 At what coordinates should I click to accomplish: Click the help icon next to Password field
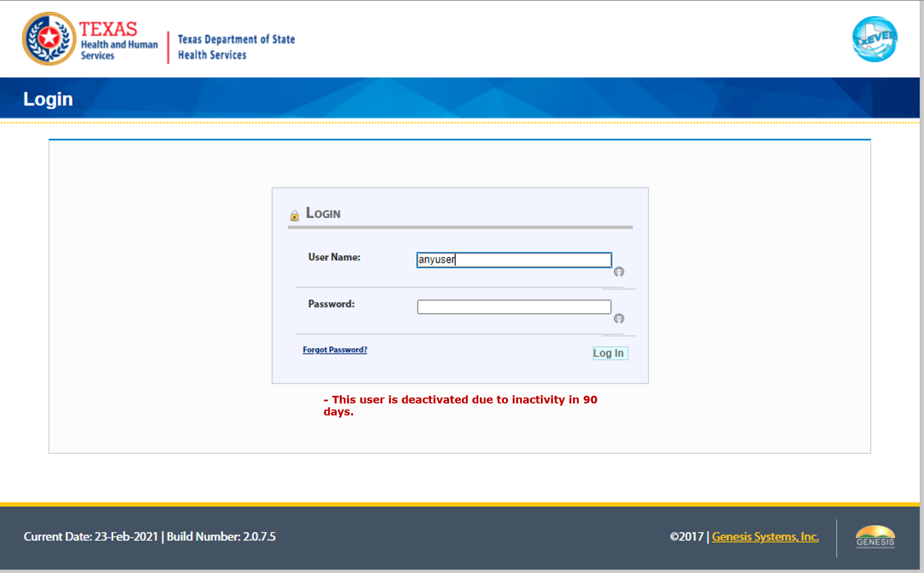point(619,319)
